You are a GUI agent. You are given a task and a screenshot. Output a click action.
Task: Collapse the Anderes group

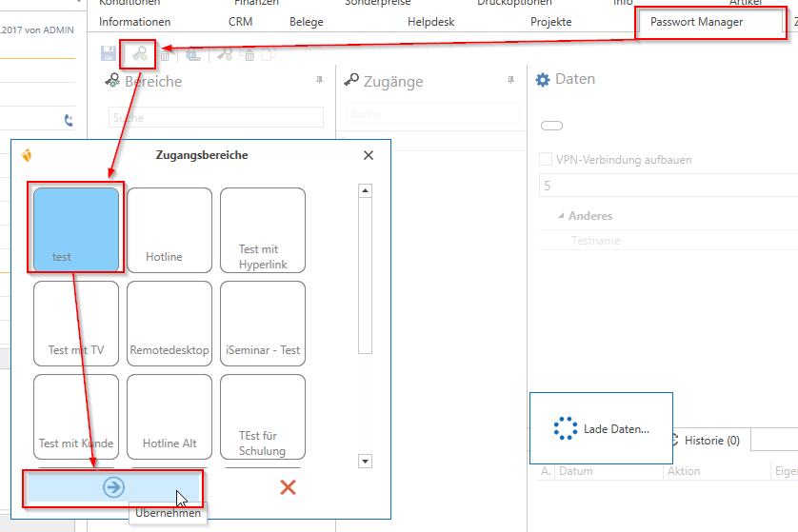560,216
